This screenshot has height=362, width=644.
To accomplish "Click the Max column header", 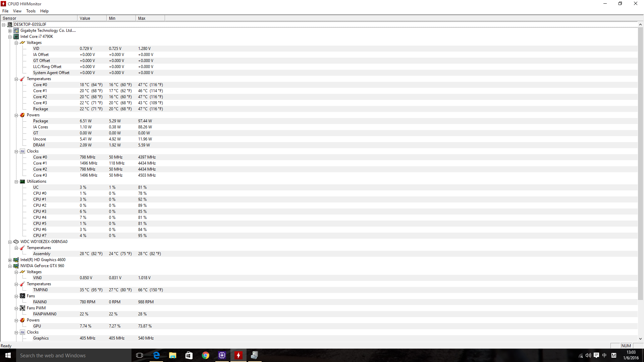I will 150,18.
